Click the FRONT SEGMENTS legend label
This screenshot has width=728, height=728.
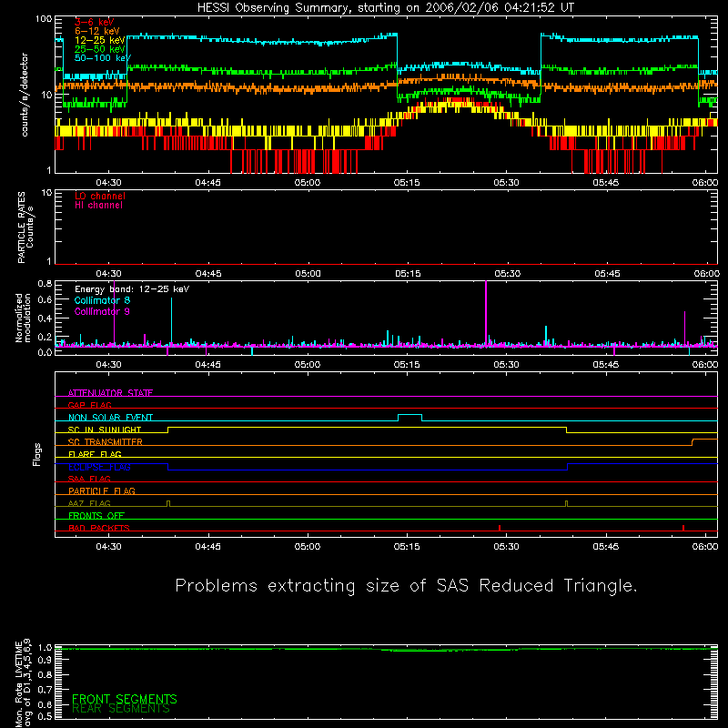[x=125, y=699]
